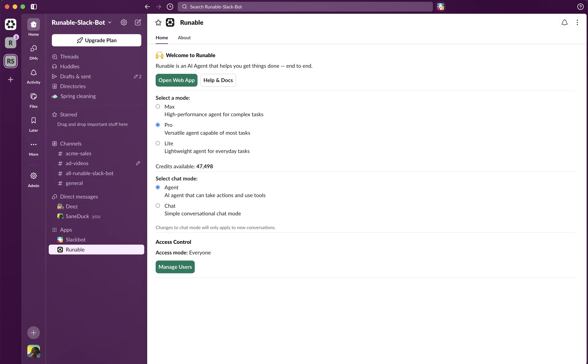Screen dimensions: 588x364
Task: Open Spring cleaning in the sidebar
Action: click(x=96, y=96)
